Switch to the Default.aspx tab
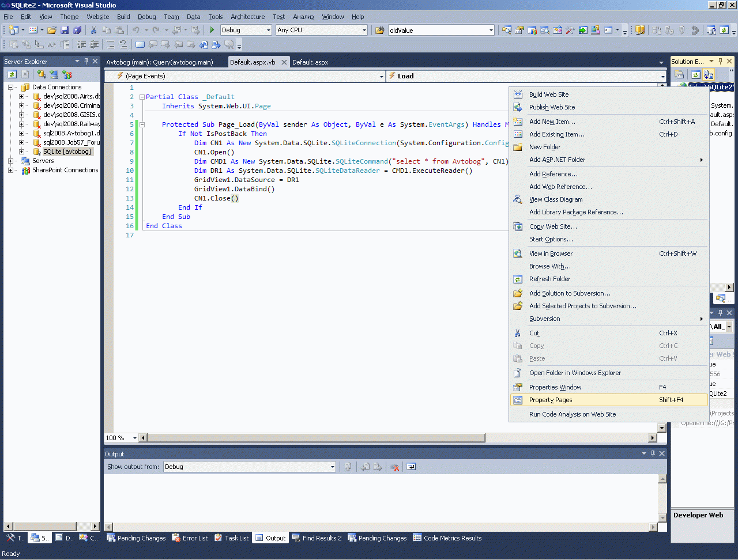 (310, 62)
